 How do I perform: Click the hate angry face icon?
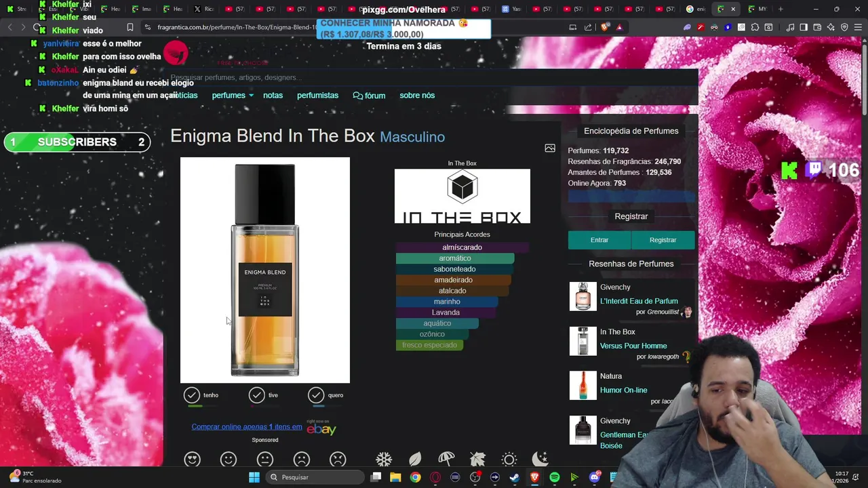pyautogui.click(x=338, y=459)
